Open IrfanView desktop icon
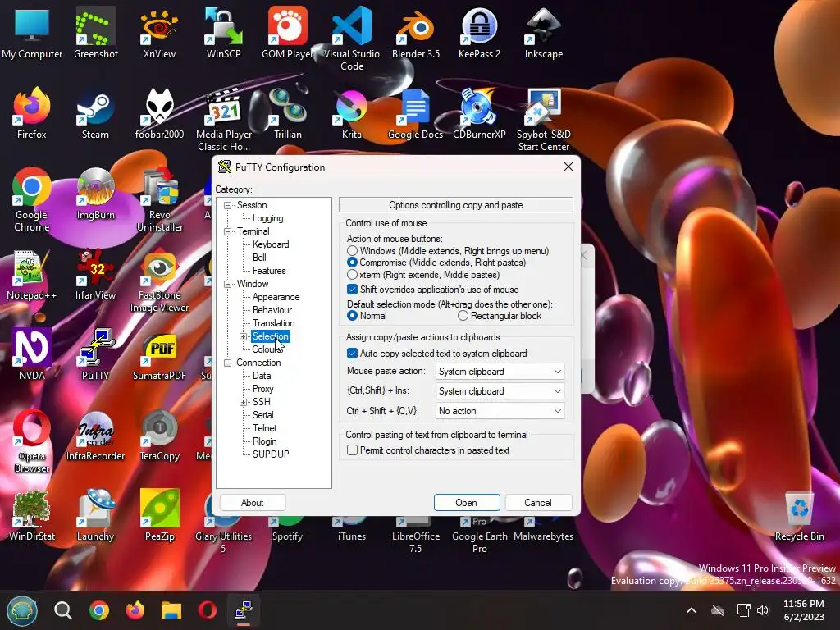 coord(95,274)
